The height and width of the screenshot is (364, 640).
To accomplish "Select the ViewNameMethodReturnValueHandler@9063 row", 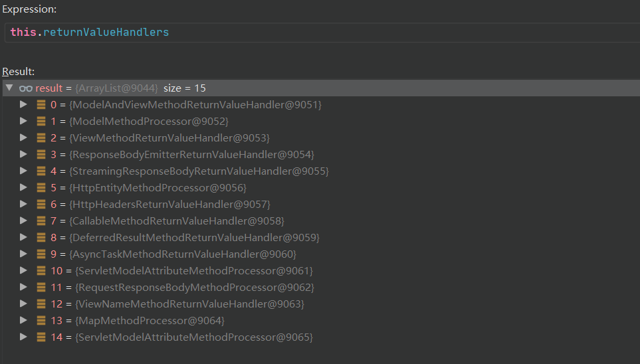I will coord(190,304).
